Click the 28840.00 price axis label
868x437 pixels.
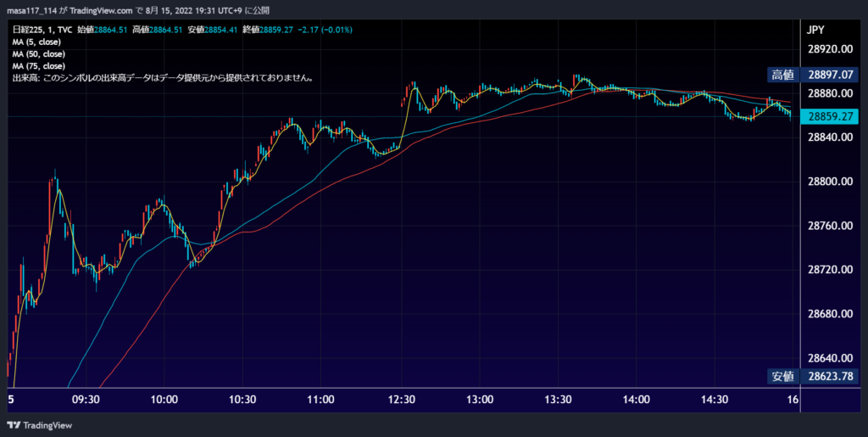click(x=830, y=137)
